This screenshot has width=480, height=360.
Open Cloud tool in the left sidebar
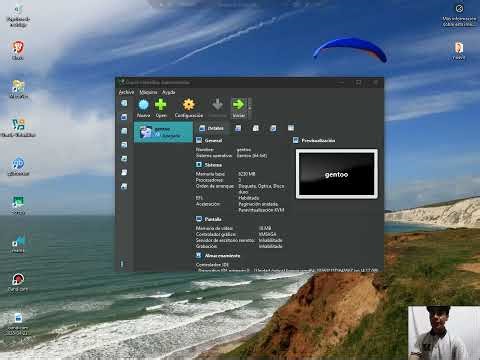[124, 172]
